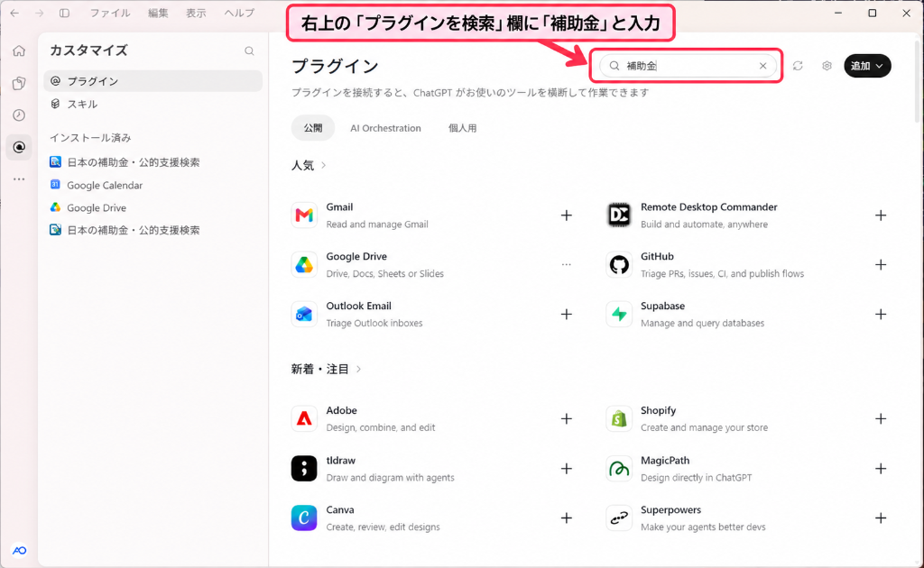This screenshot has height=568, width=924.
Task: Toggle the sidebar panel icon in title bar
Action: coord(64,13)
